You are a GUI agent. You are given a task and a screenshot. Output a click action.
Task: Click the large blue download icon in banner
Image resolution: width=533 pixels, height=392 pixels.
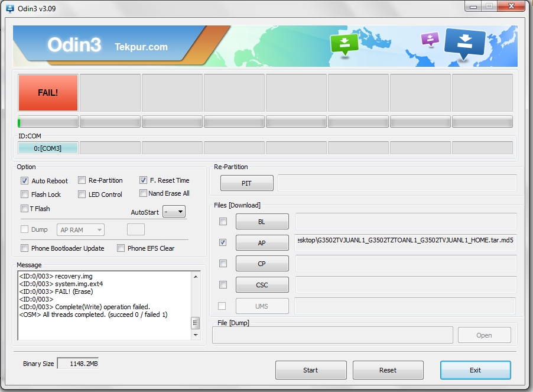click(x=464, y=43)
